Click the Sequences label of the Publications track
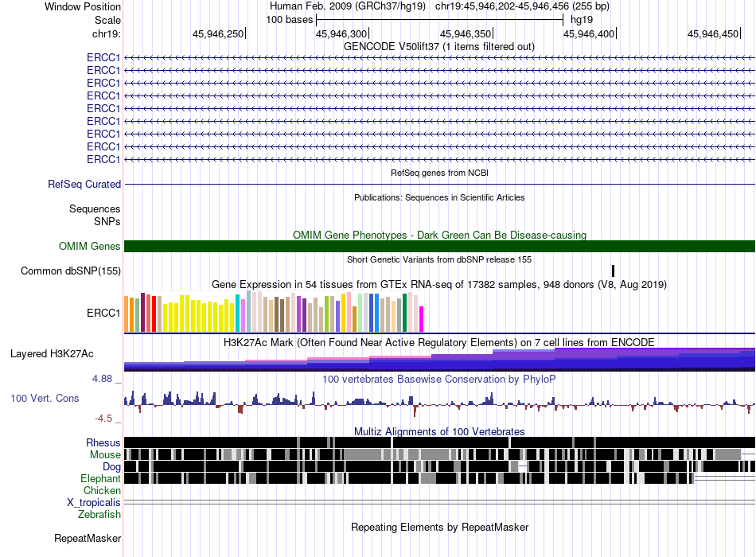The image size is (756, 557). click(x=95, y=208)
